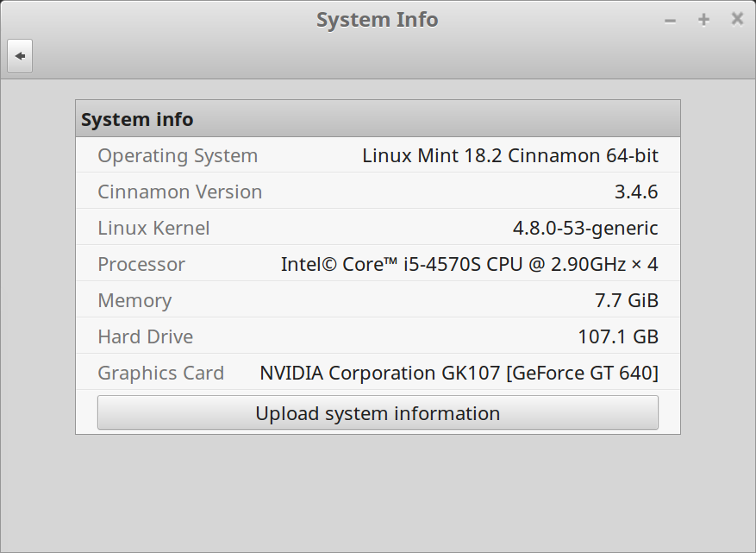This screenshot has width=756, height=553.
Task: Select the Linux Kernel label
Action: coord(153,229)
